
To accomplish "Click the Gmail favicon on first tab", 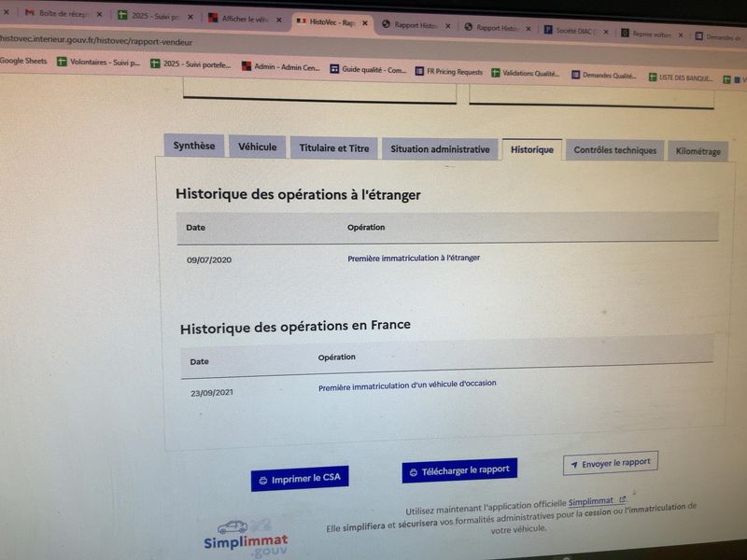I will coord(30,12).
